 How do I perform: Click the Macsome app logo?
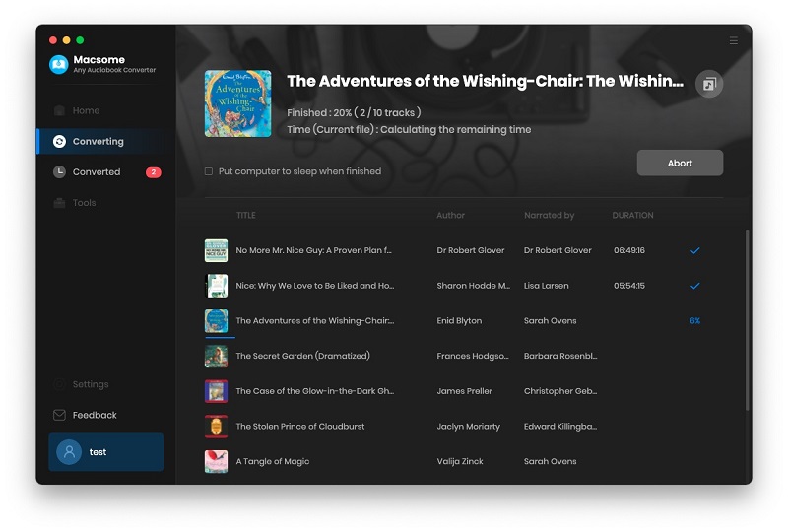(59, 64)
